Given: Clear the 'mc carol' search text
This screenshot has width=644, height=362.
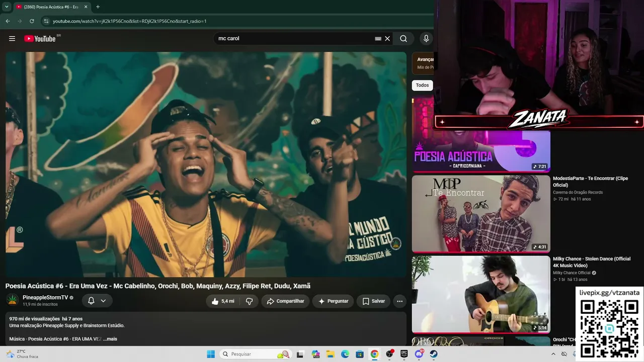Looking at the screenshot, I should [x=387, y=39].
